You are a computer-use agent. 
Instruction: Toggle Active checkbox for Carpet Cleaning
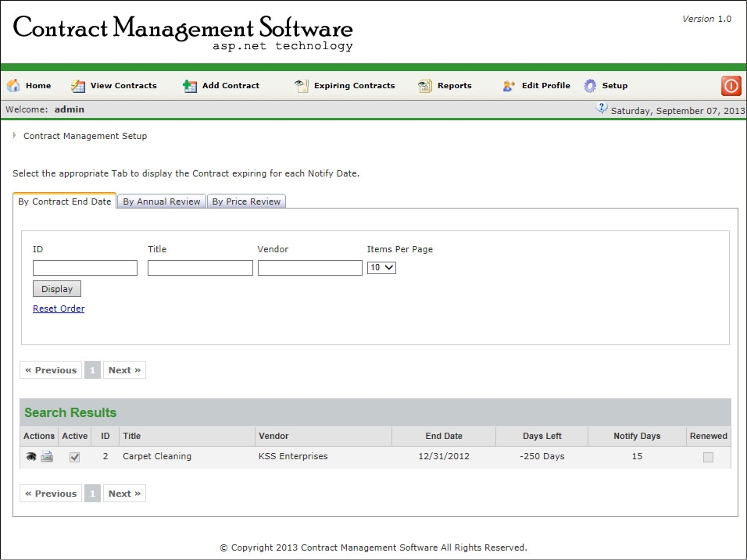click(x=75, y=457)
